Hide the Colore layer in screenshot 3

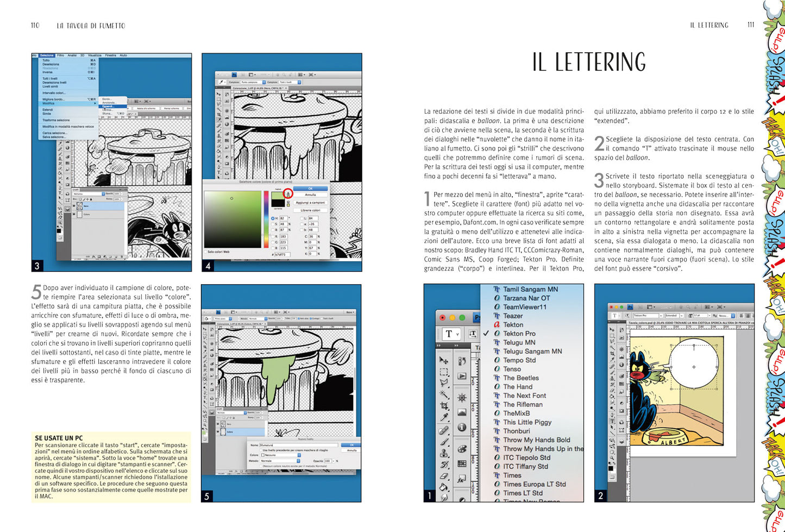click(74, 214)
